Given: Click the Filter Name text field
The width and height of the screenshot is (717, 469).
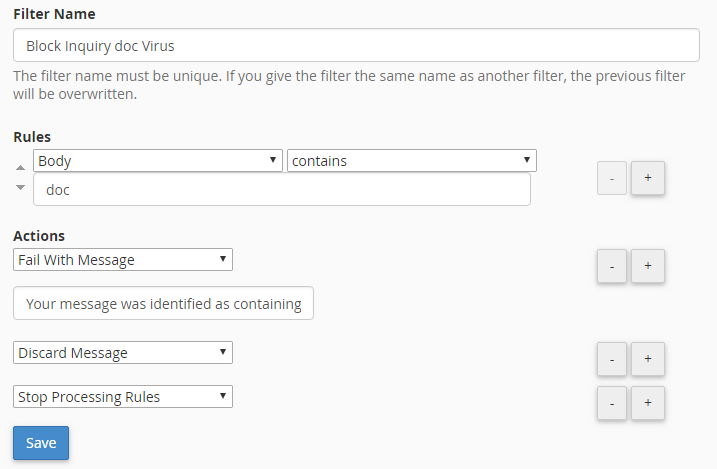Looking at the screenshot, I should [356, 45].
